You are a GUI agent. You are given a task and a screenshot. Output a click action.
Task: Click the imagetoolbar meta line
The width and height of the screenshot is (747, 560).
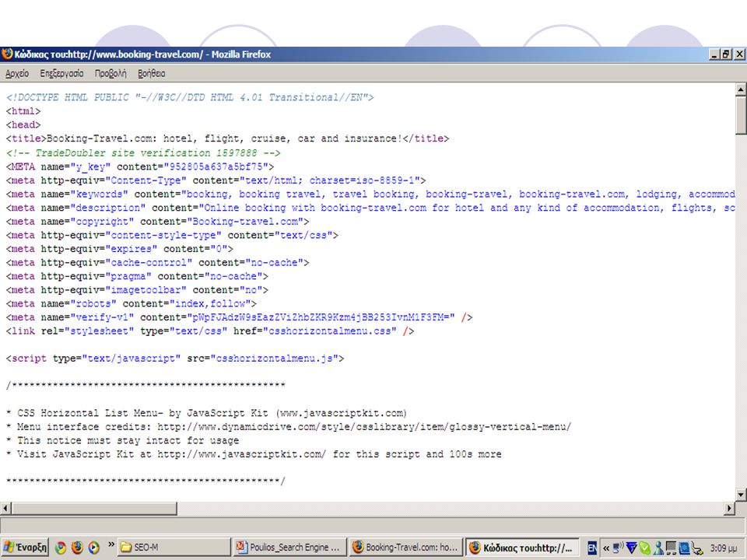tap(137, 290)
